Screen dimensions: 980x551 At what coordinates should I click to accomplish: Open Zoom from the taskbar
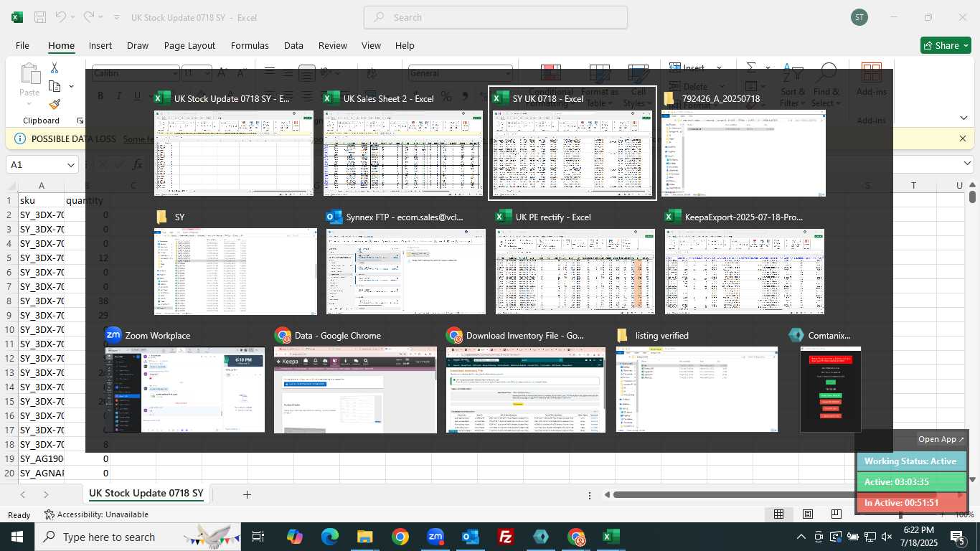(435, 537)
